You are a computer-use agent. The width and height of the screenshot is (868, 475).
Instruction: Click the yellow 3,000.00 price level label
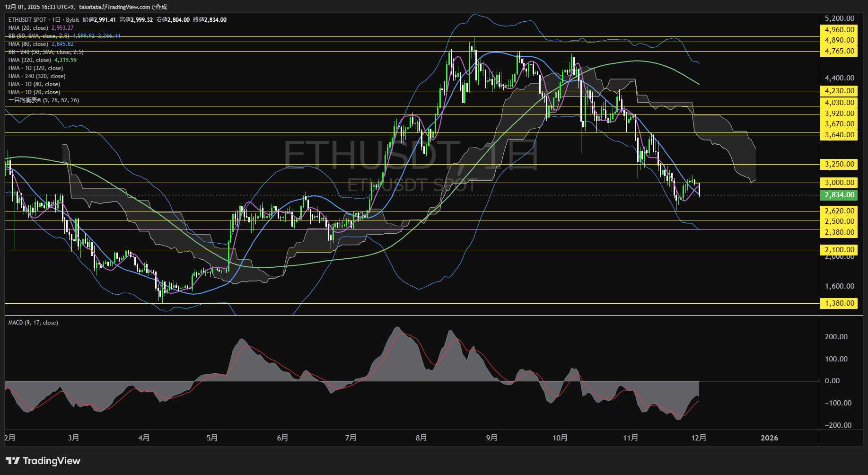[x=839, y=183]
